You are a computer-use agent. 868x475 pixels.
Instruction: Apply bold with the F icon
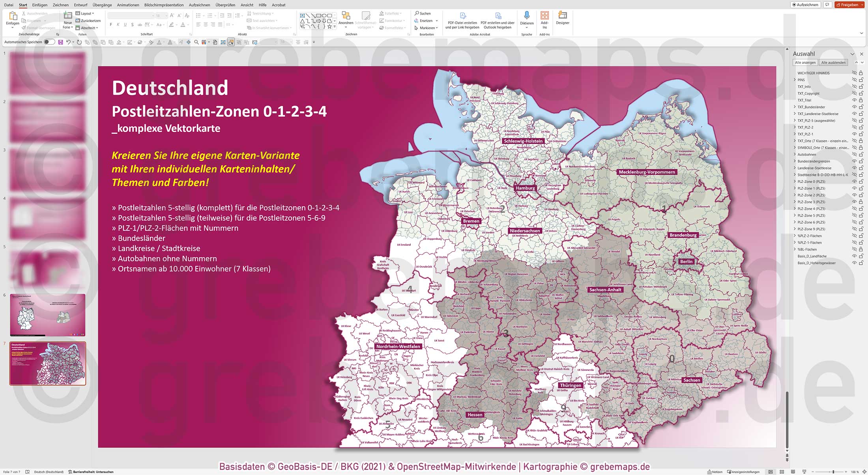click(x=112, y=24)
